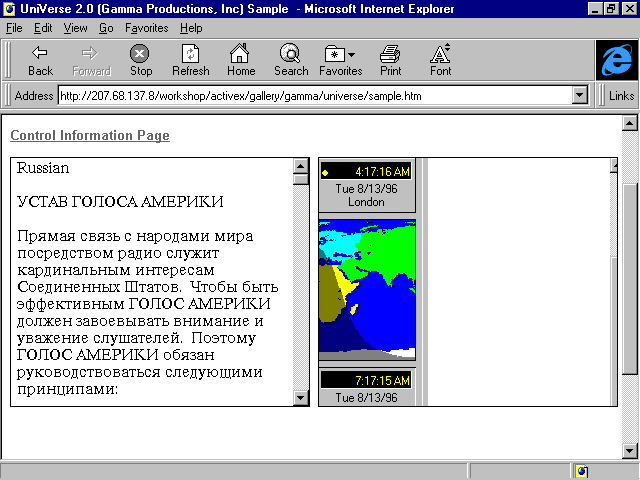Open the Control Information Page link
This screenshot has height=480, width=640.
point(90,136)
